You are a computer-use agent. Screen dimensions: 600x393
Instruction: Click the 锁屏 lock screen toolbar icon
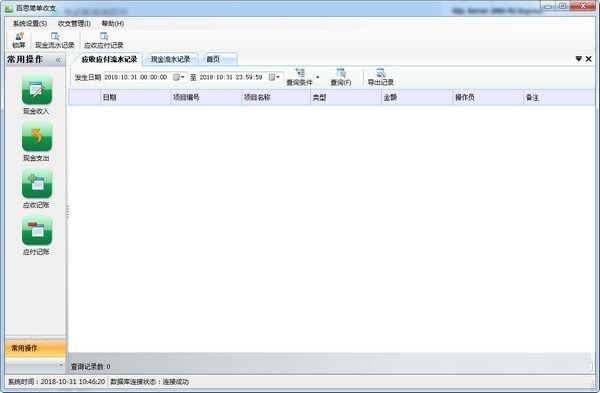pyautogui.click(x=19, y=41)
